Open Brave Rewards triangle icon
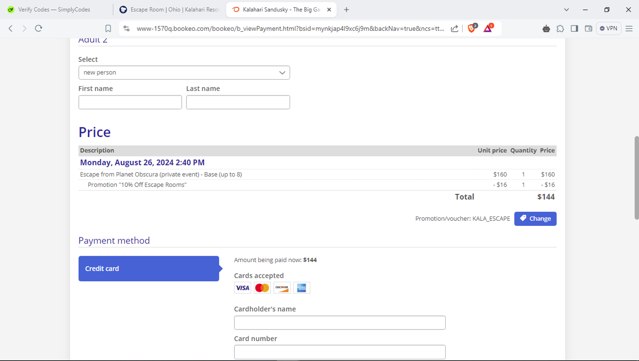 click(488, 28)
